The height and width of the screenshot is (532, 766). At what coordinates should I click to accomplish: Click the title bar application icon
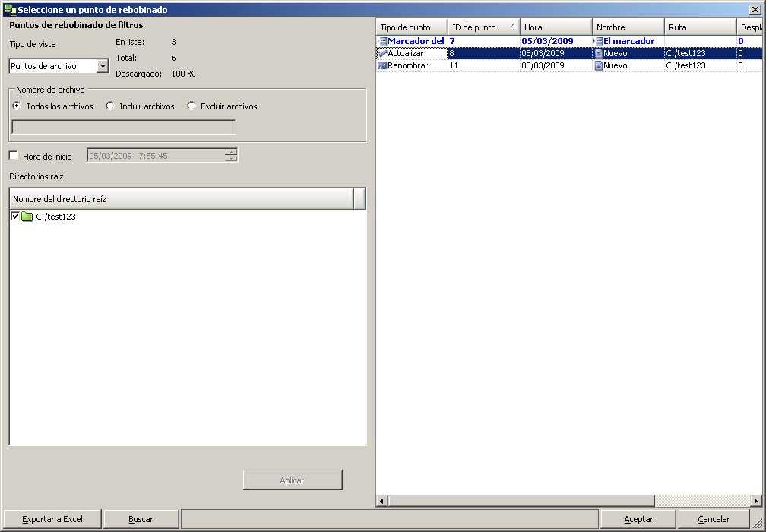(x=9, y=9)
